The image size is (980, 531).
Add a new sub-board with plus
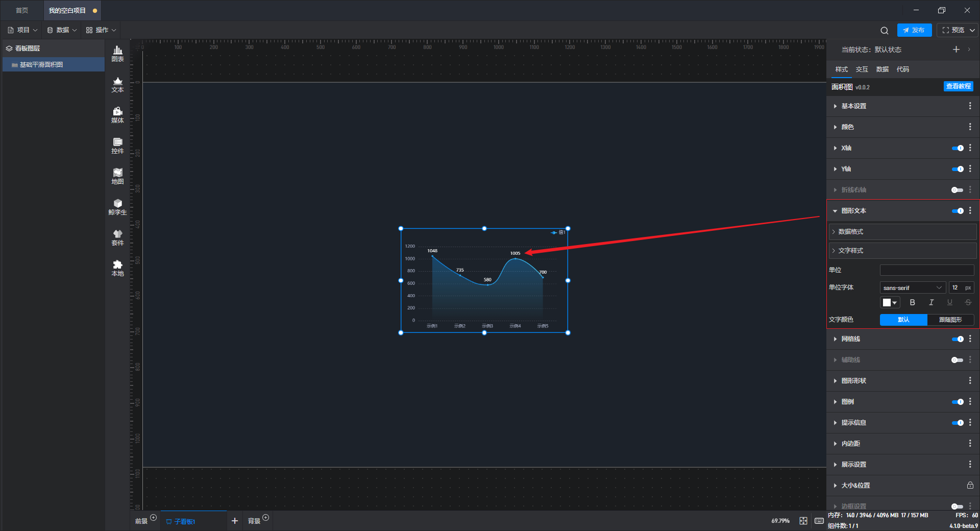click(x=235, y=521)
